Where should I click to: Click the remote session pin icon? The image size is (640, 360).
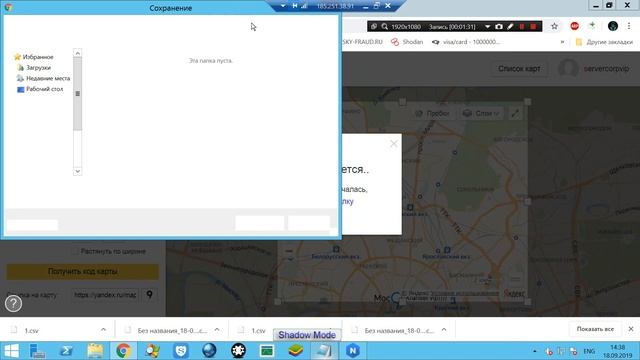coord(295,6)
